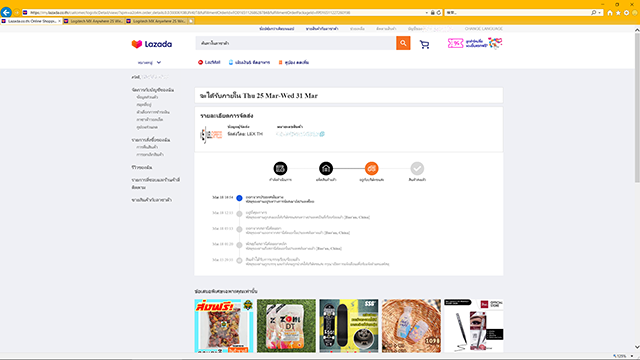Open the LazMall link

click(209, 62)
